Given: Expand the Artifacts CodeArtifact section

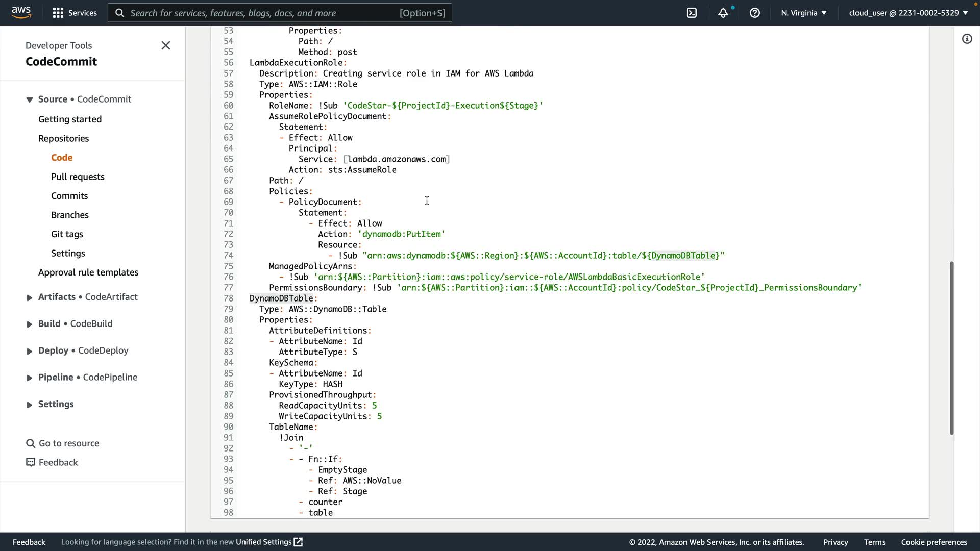Looking at the screenshot, I should (x=30, y=297).
